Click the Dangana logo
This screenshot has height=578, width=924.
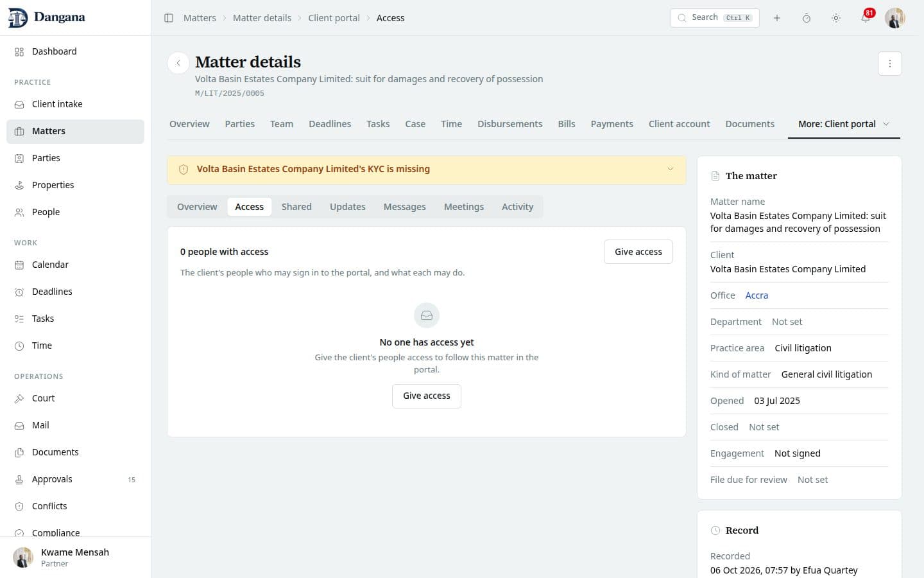coord(46,17)
